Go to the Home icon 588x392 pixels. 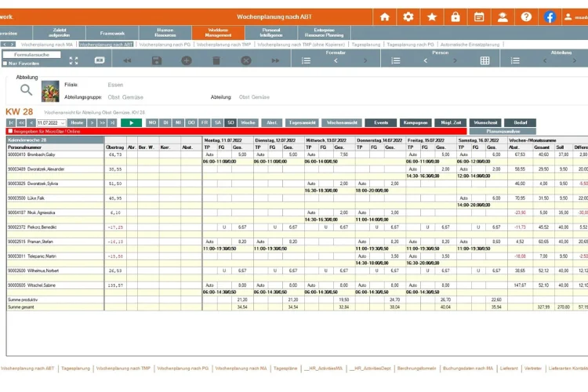pyautogui.click(x=384, y=17)
